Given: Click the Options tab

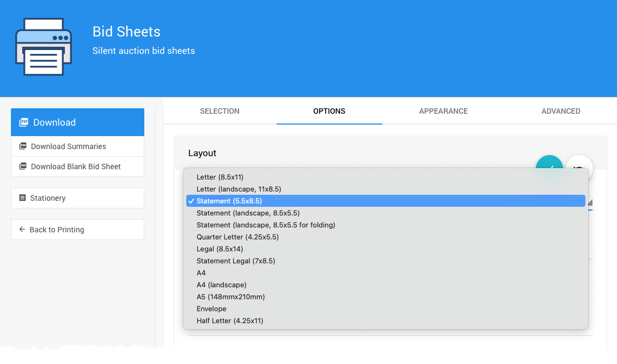Looking at the screenshot, I should tap(329, 111).
